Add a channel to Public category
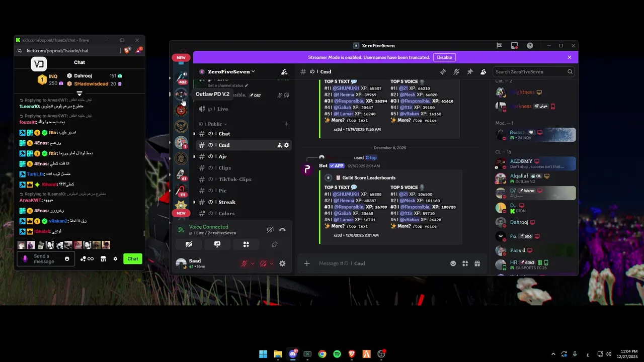 pyautogui.click(x=286, y=124)
